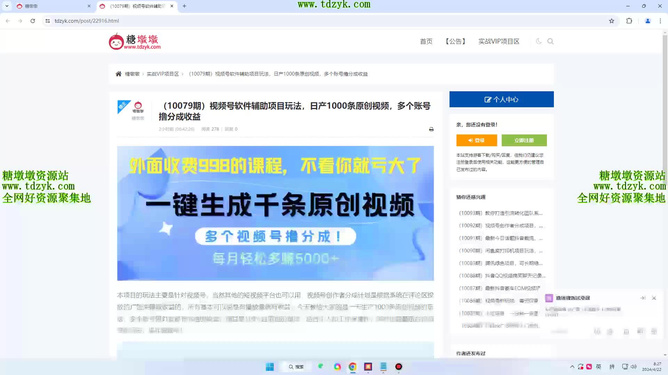Click the green 立即注册 button
The image size is (668, 375).
(524, 140)
